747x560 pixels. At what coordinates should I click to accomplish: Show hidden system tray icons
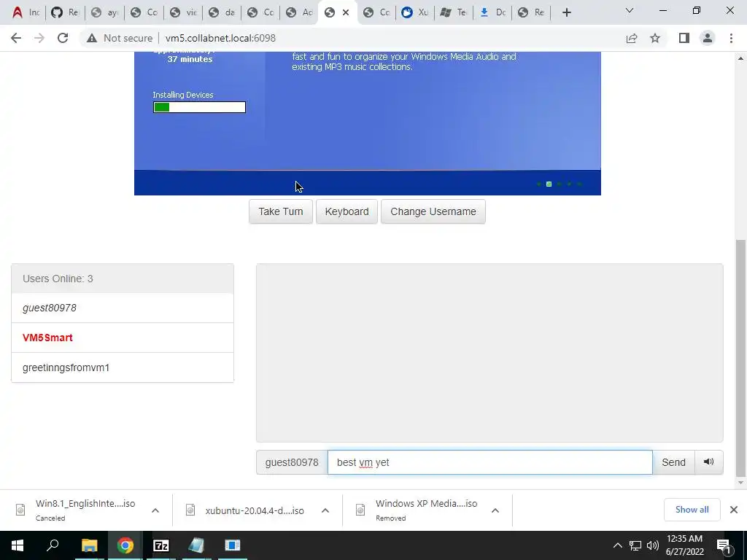[x=617, y=545]
